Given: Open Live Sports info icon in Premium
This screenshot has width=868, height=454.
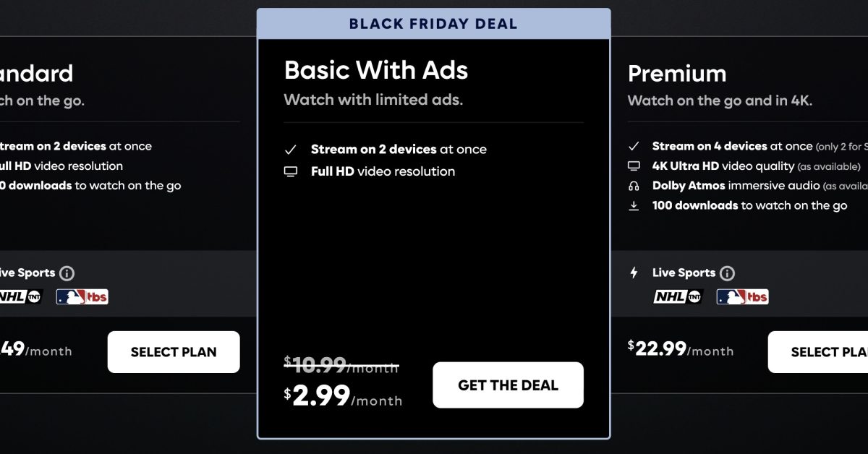Looking at the screenshot, I should click(x=728, y=273).
